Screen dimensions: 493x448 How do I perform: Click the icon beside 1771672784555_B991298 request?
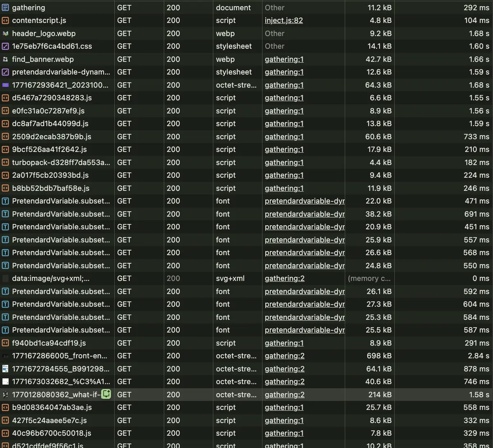pyautogui.click(x=5, y=369)
